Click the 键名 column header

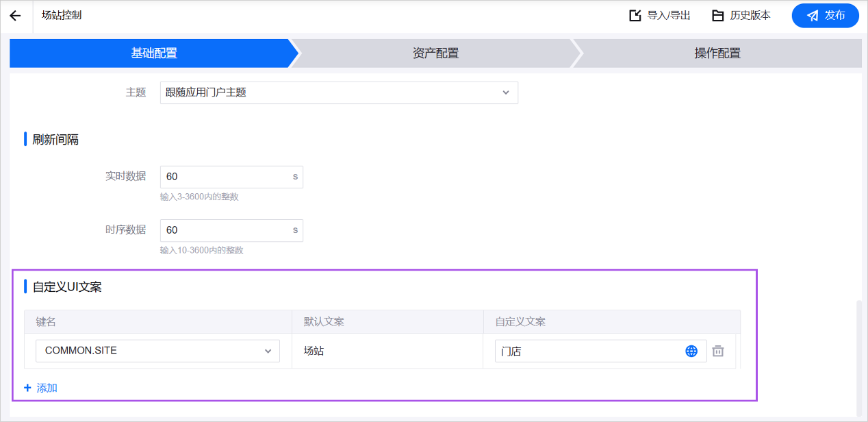(x=46, y=322)
